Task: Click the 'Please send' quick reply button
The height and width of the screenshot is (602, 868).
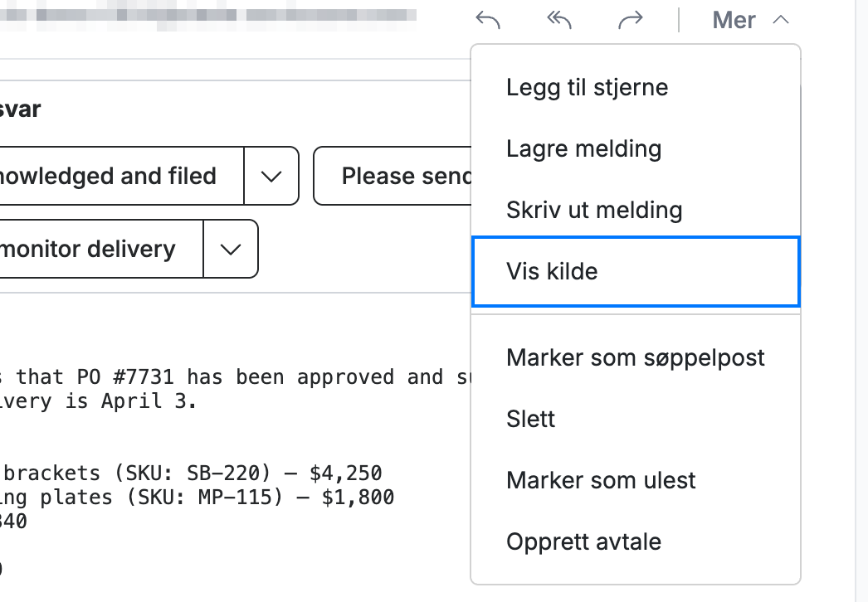Action: pos(393,176)
